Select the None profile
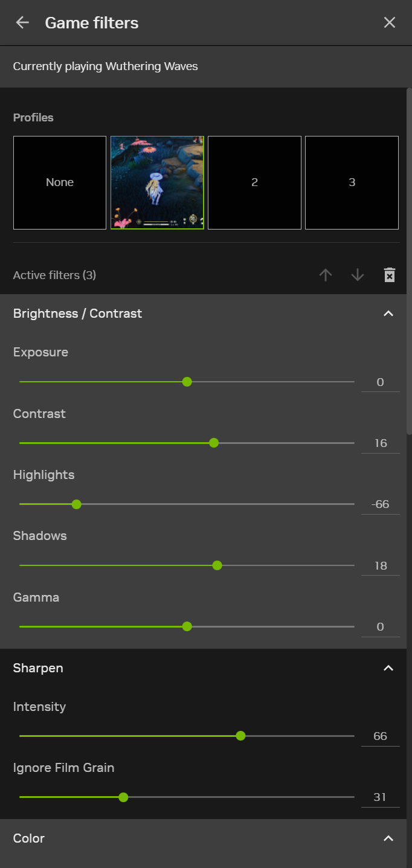412x868 pixels. coord(60,182)
